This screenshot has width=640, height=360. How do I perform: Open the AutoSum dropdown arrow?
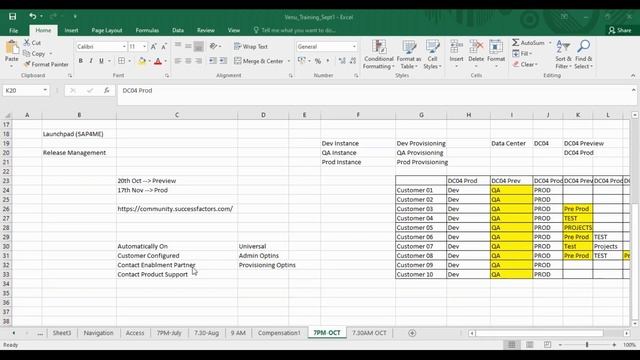pos(550,43)
